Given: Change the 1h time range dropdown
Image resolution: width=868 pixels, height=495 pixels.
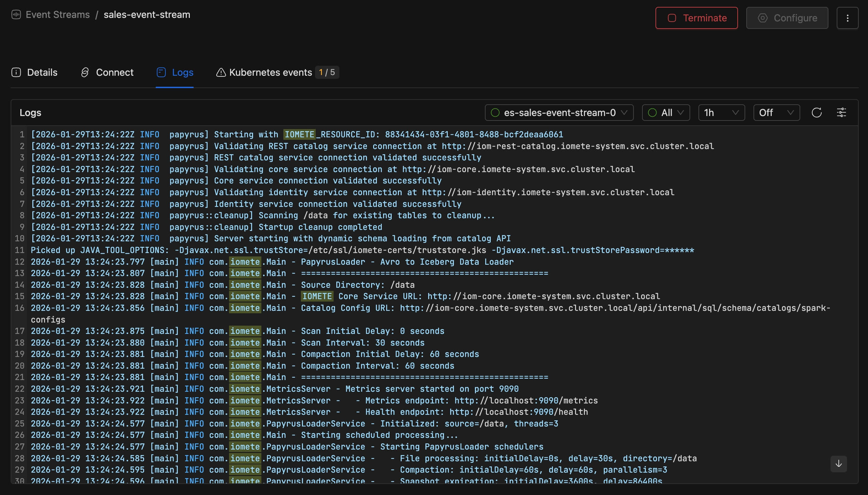Looking at the screenshot, I should coord(721,113).
